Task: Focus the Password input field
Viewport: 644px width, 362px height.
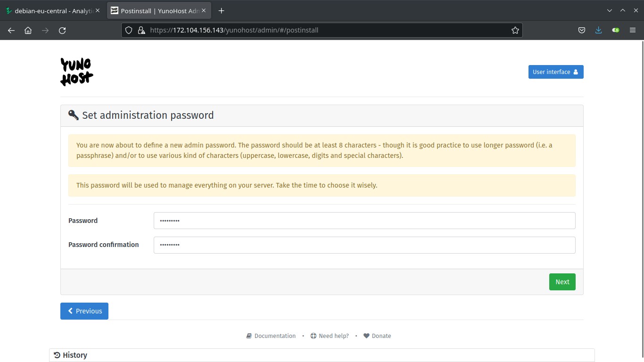Action: [x=364, y=221]
